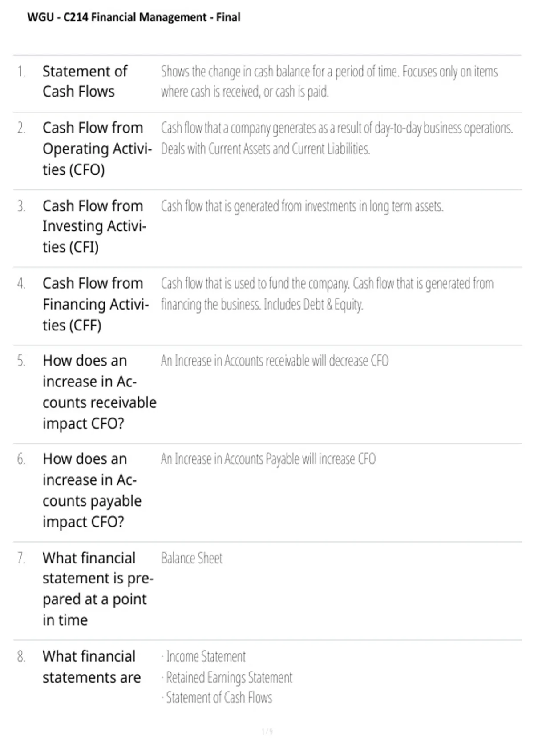Click the definition mentioning day-to-day business operations
Image resolution: width=534 pixels, height=756 pixels.
point(337,138)
